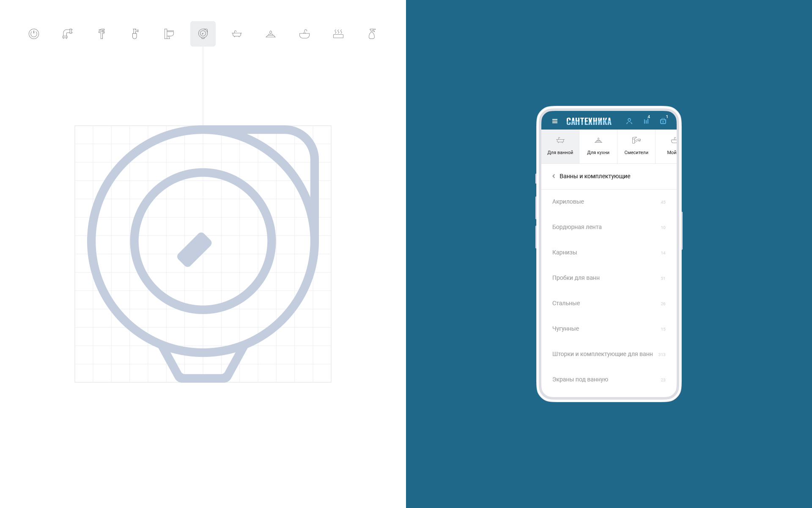Open the comparison chart icon with badge 4
The height and width of the screenshot is (508, 812).
point(646,121)
